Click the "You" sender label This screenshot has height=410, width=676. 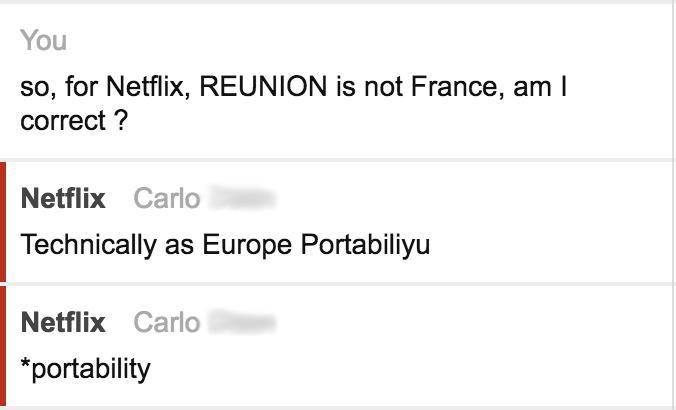(x=43, y=41)
